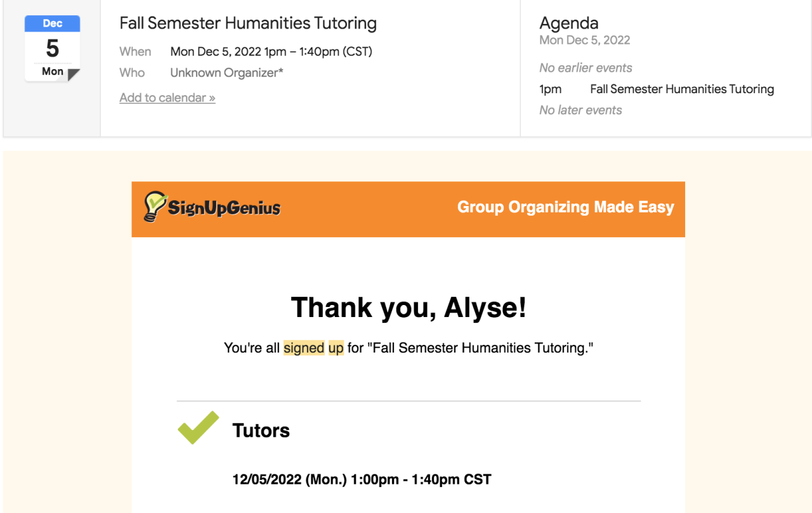Click the No earlier events text
812x513 pixels.
point(586,68)
